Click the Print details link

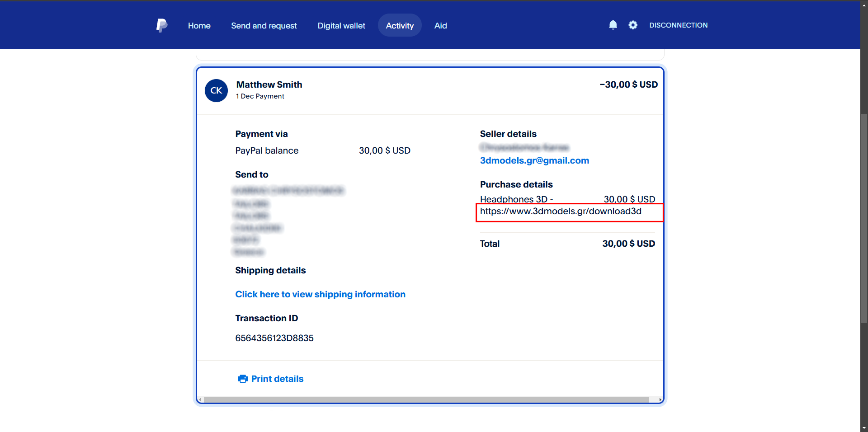coord(277,379)
